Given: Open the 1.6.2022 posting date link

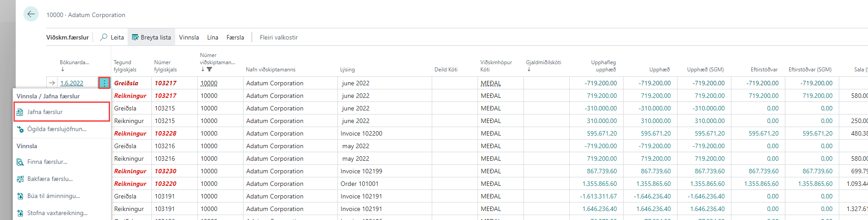Looking at the screenshot, I should point(72,83).
